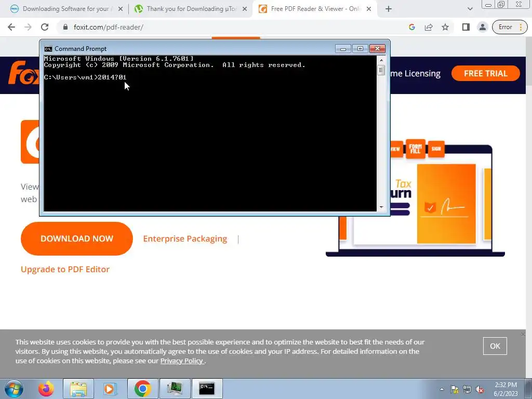
Task: Reload the Foxit page
Action: (45, 27)
